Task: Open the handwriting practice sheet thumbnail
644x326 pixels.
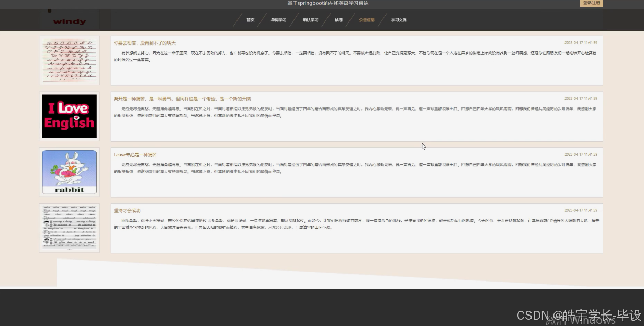Action: coord(70,228)
